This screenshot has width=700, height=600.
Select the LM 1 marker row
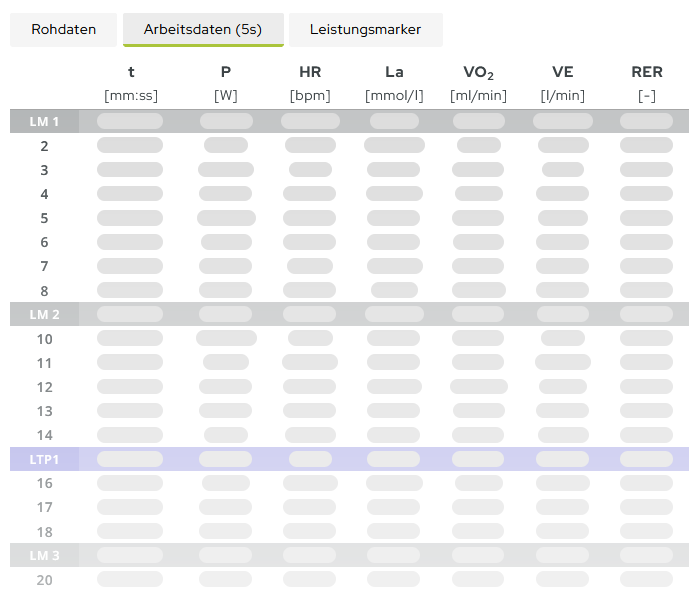(x=44, y=122)
